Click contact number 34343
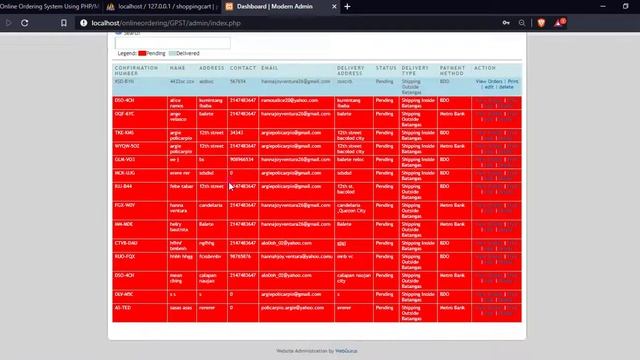Viewport: 640px width, 360px height. [236, 133]
